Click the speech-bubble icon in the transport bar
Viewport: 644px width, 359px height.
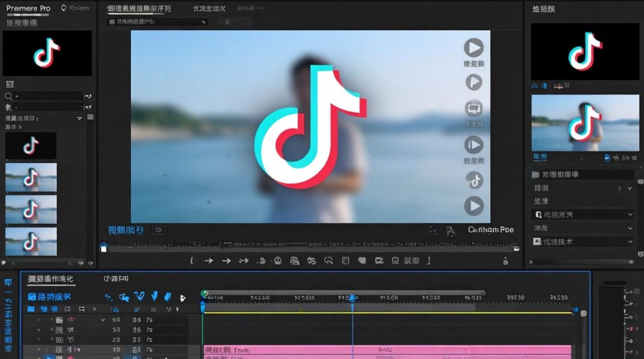click(x=328, y=260)
